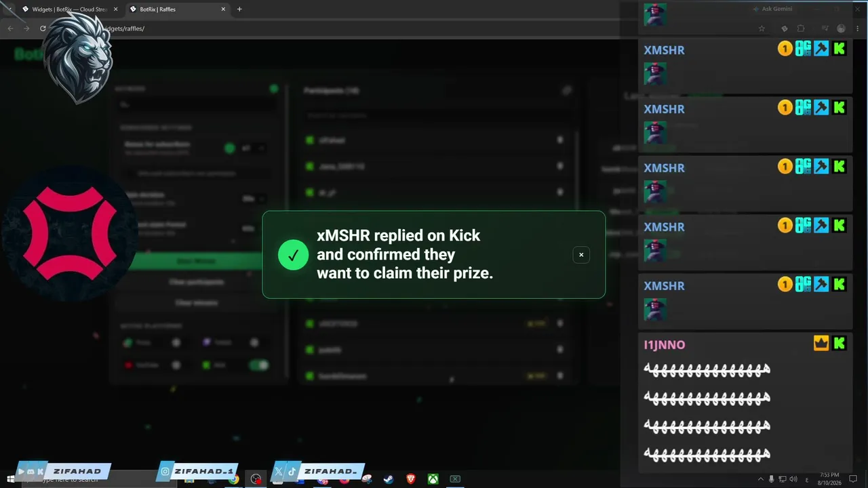This screenshot has height=488, width=868.
Task: Open the Windows notification center
Action: coord(854,479)
